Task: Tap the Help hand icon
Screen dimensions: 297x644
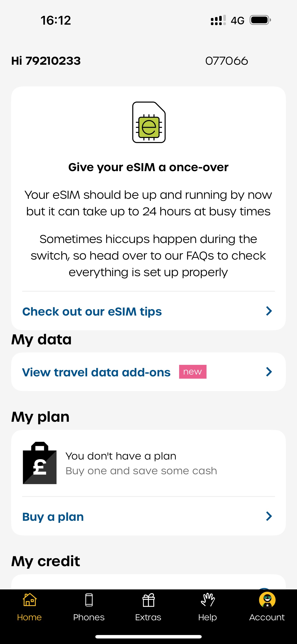Action: pyautogui.click(x=208, y=600)
